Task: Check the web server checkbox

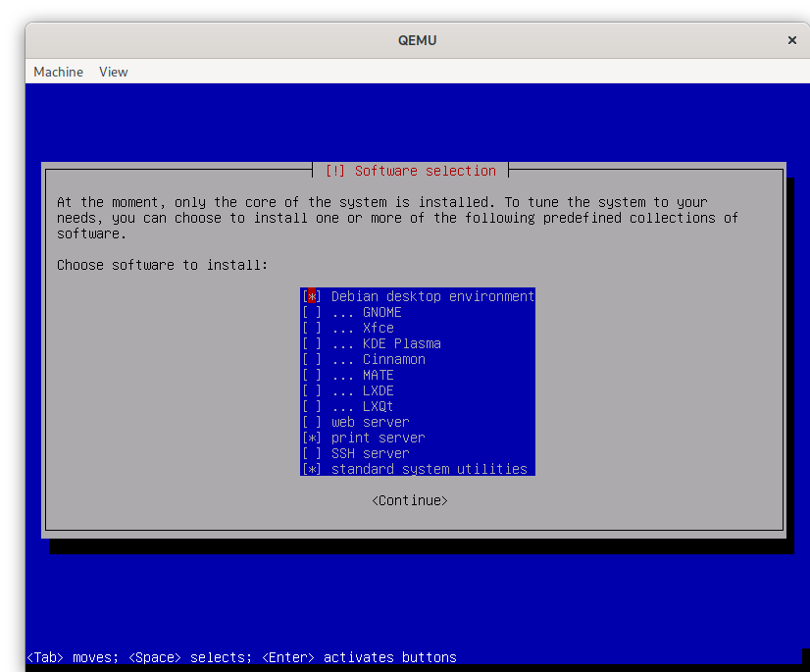Action: coord(312,422)
